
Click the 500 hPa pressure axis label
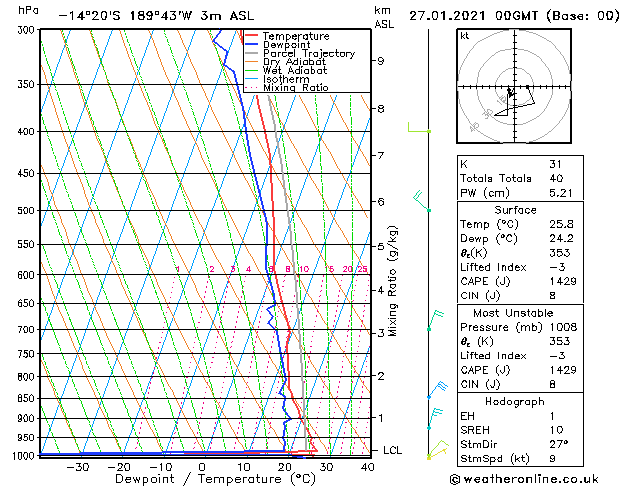pyautogui.click(x=26, y=211)
